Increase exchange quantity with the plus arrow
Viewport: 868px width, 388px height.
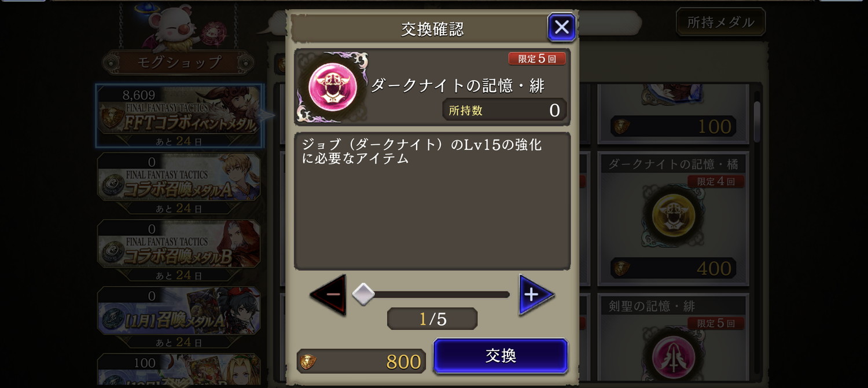(x=536, y=295)
